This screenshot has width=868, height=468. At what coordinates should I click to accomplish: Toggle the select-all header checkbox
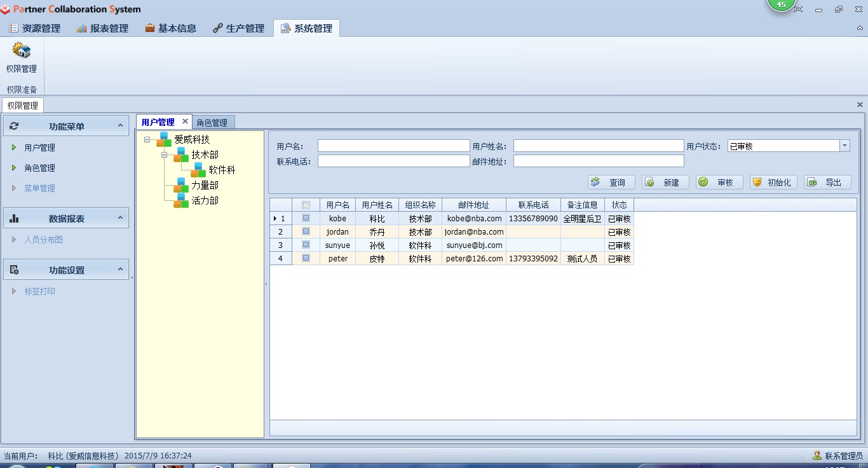pos(306,205)
